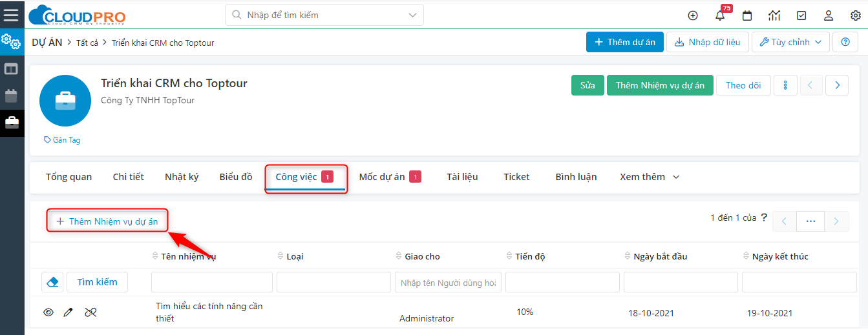This screenshot has width=868, height=335.
Task: Switch to the Tổng quan tab
Action: [69, 177]
